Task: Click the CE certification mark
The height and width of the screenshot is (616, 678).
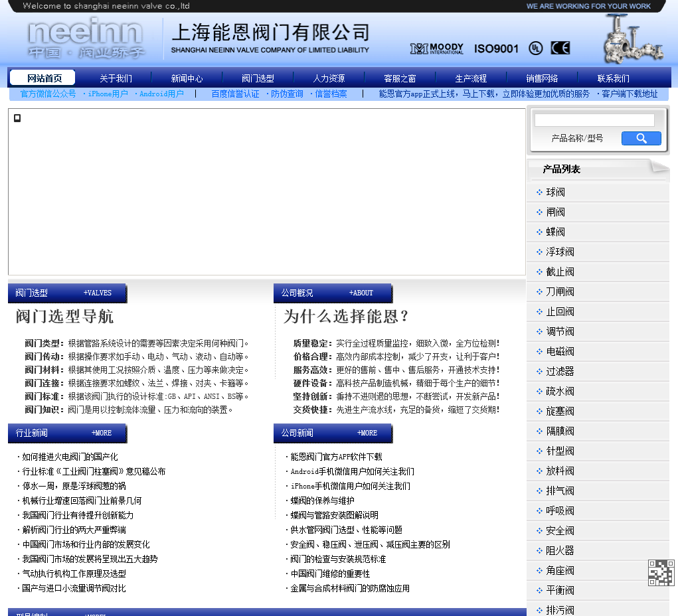Action: [560, 48]
